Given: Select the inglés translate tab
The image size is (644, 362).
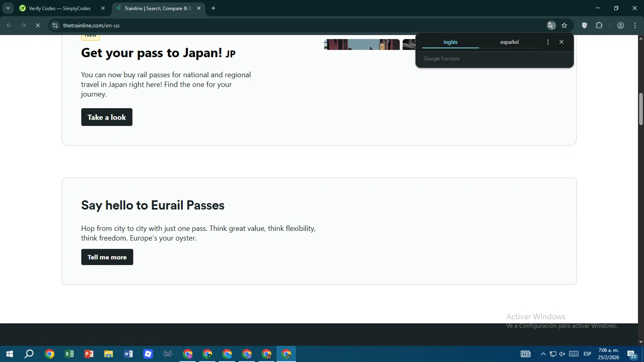Looking at the screenshot, I should [x=450, y=42].
